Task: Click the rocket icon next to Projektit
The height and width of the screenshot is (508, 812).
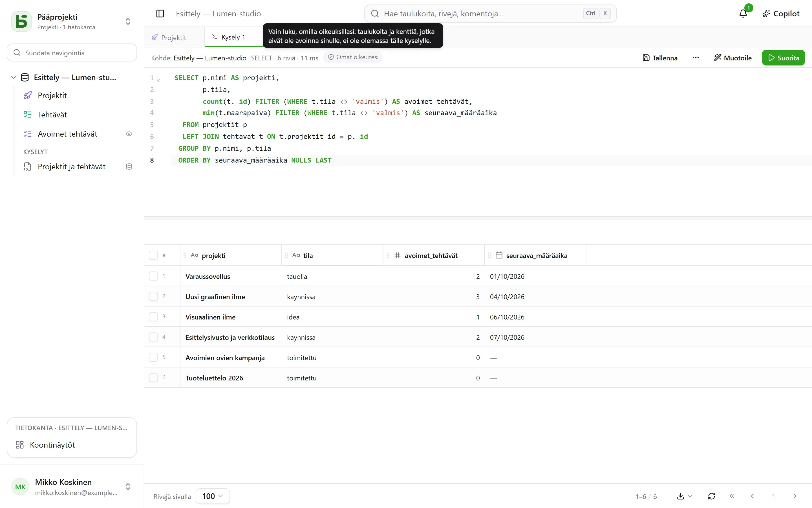Action: coord(28,95)
